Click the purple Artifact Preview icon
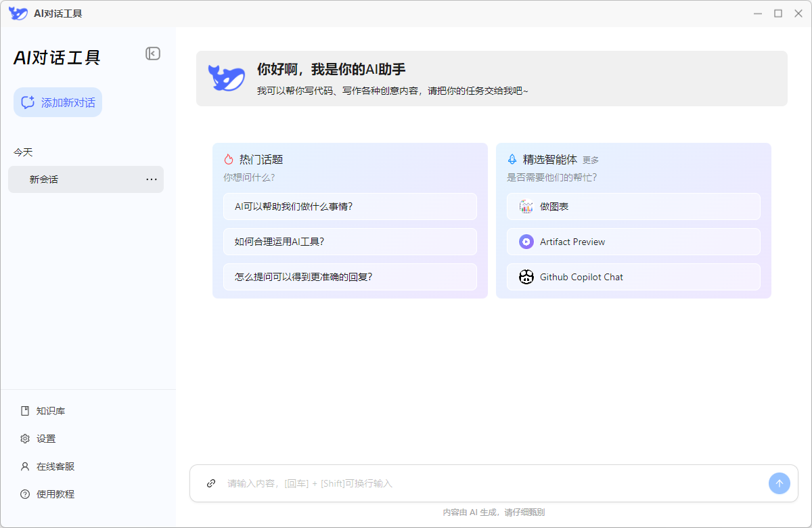The width and height of the screenshot is (812, 528). [x=526, y=242]
